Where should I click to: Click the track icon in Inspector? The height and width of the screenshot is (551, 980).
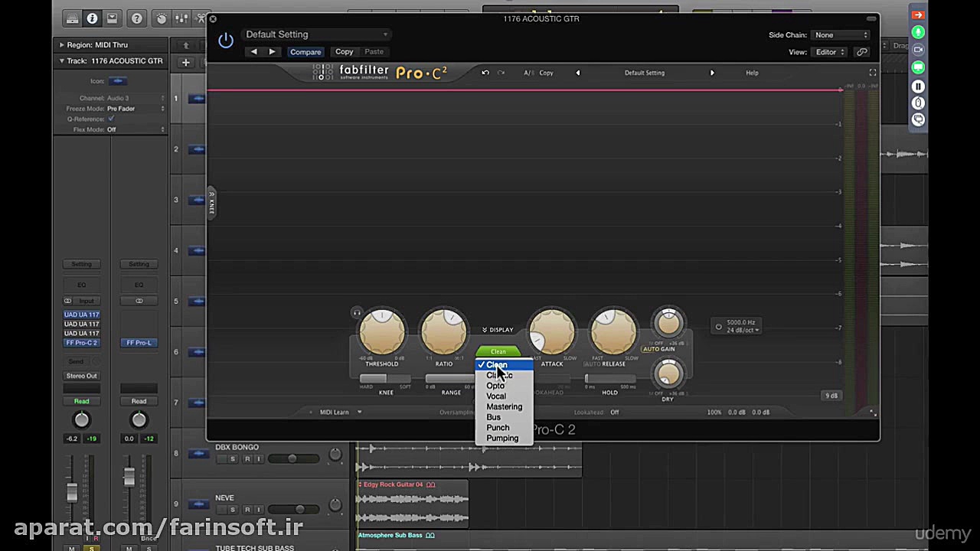(x=117, y=80)
